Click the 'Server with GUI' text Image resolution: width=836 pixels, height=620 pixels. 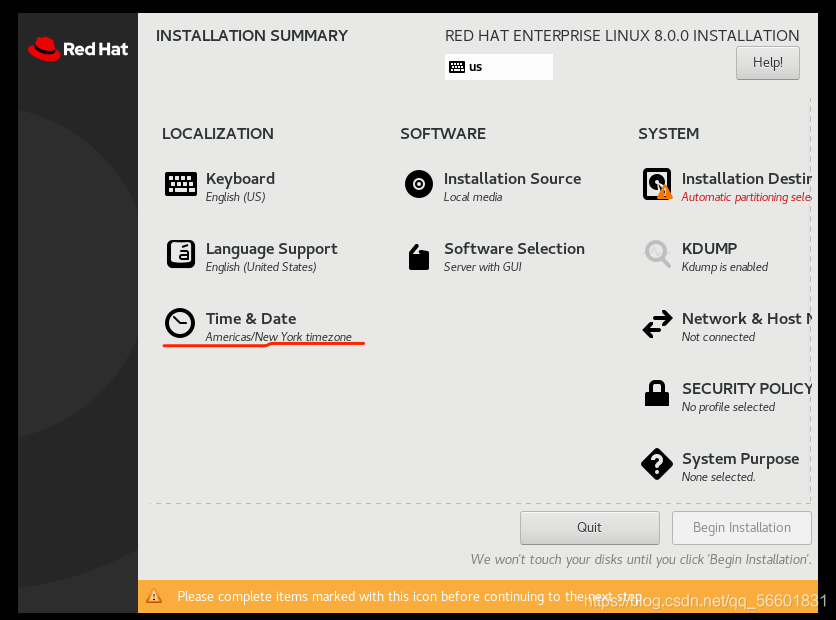(x=483, y=267)
